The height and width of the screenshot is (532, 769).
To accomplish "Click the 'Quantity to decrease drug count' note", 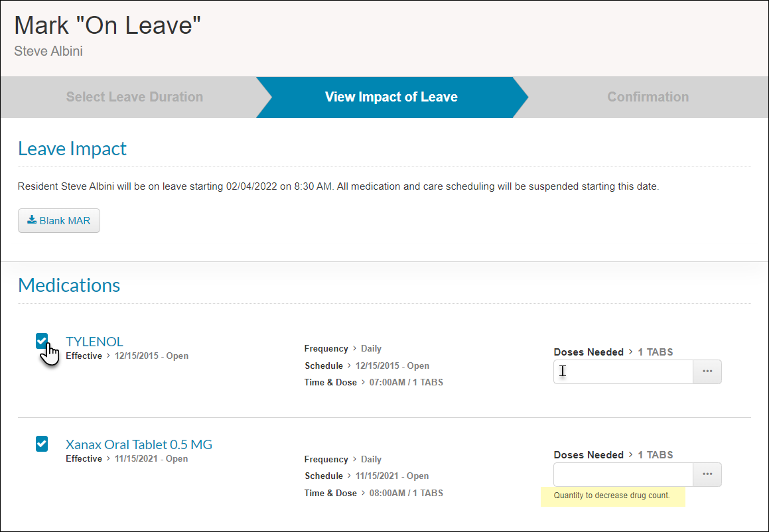I will [612, 496].
